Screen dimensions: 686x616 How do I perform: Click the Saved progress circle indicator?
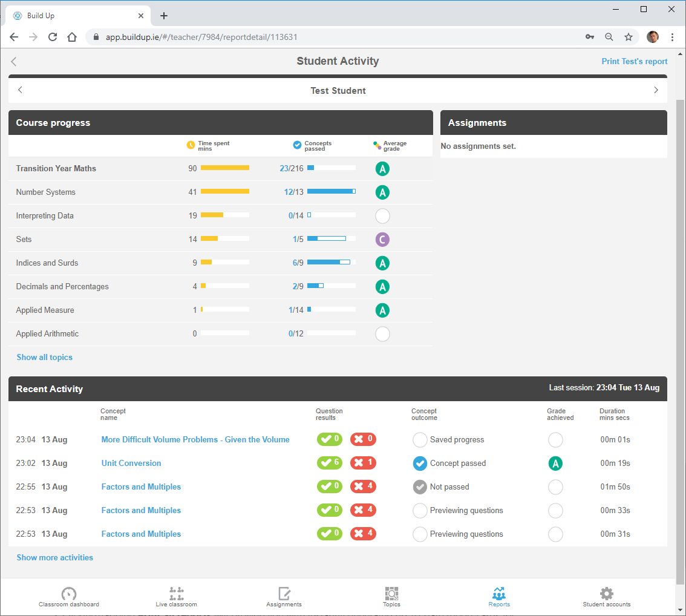pos(420,440)
